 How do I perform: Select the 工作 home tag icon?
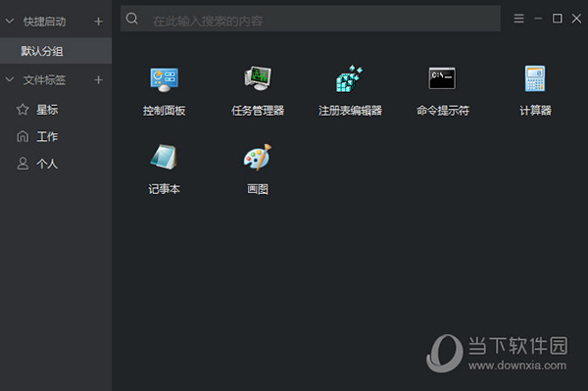coord(23,136)
